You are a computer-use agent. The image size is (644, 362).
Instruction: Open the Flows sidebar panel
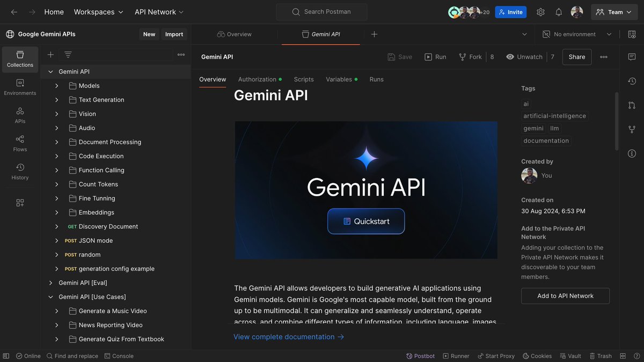20,144
